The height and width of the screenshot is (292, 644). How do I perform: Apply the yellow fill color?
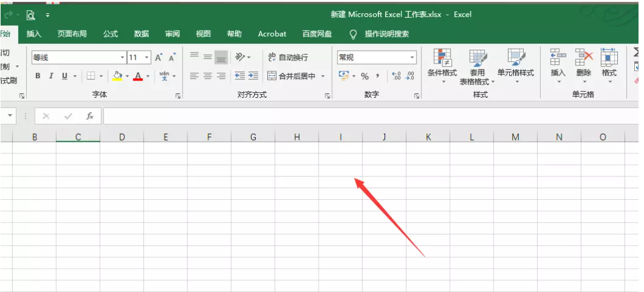click(117, 76)
